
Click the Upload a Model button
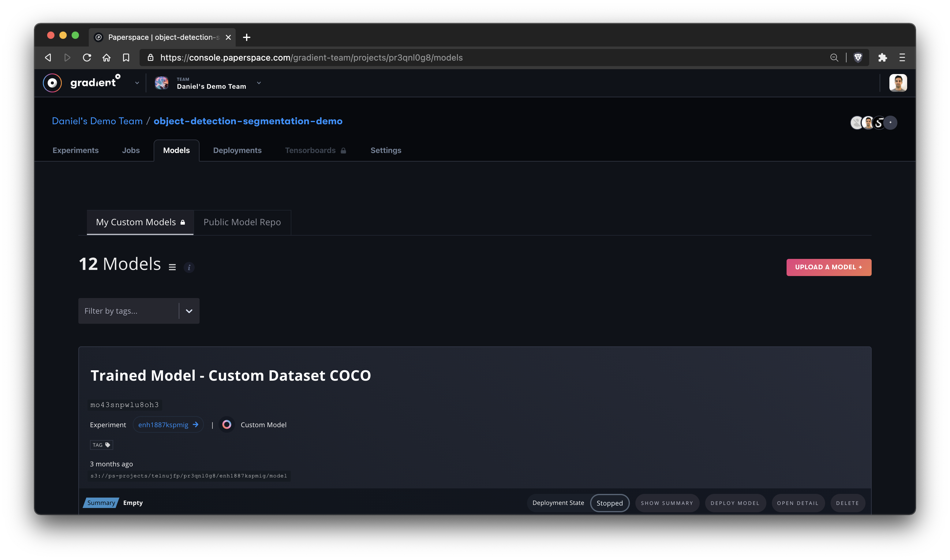pyautogui.click(x=828, y=267)
